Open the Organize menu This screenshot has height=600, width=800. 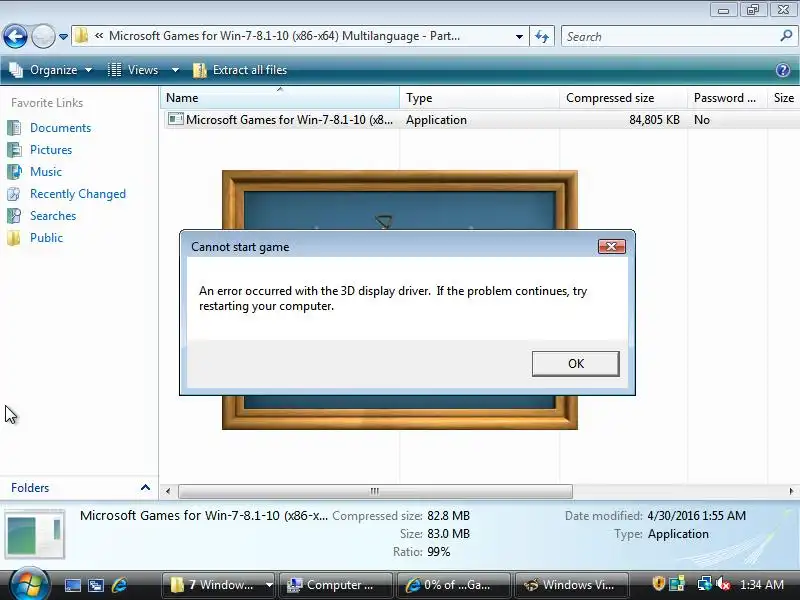[x=51, y=70]
